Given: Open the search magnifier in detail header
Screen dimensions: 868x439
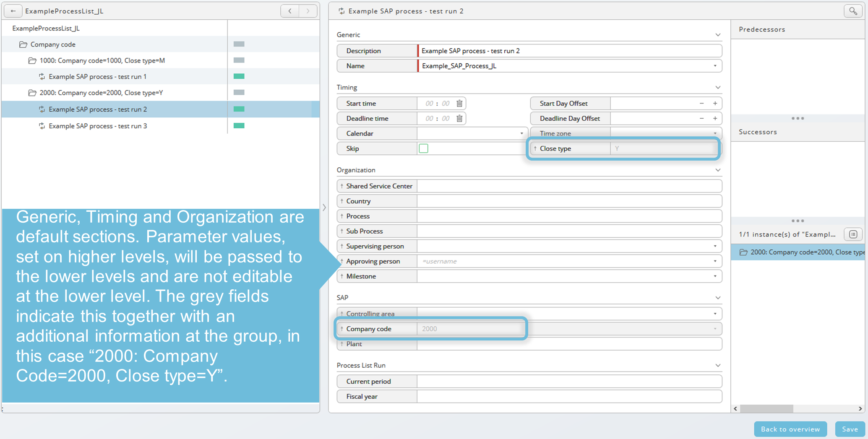Looking at the screenshot, I should coord(853,11).
